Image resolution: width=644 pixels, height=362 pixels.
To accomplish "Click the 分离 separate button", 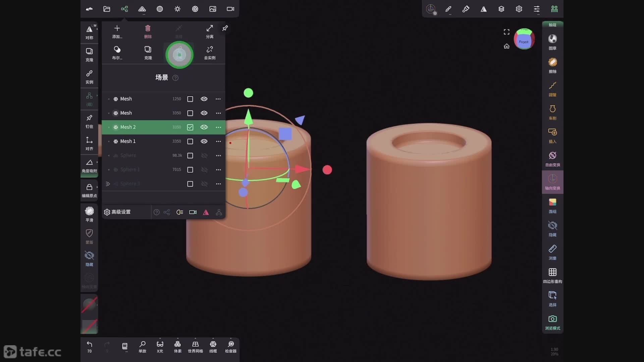I will 210,32.
